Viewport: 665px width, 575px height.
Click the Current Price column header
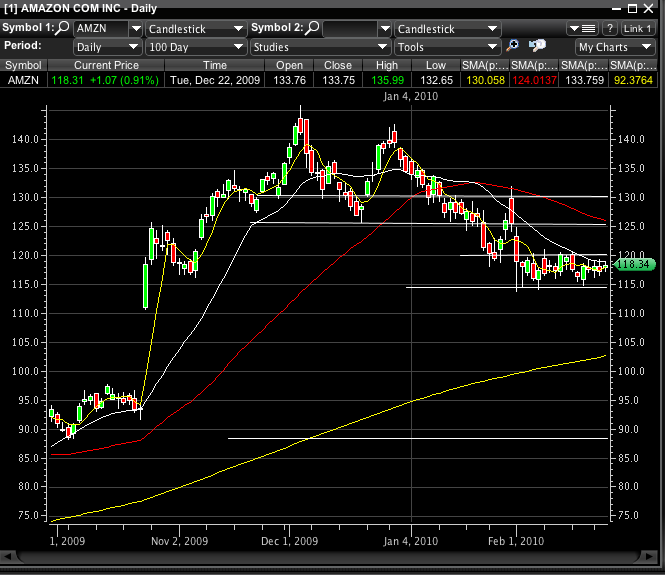click(105, 64)
